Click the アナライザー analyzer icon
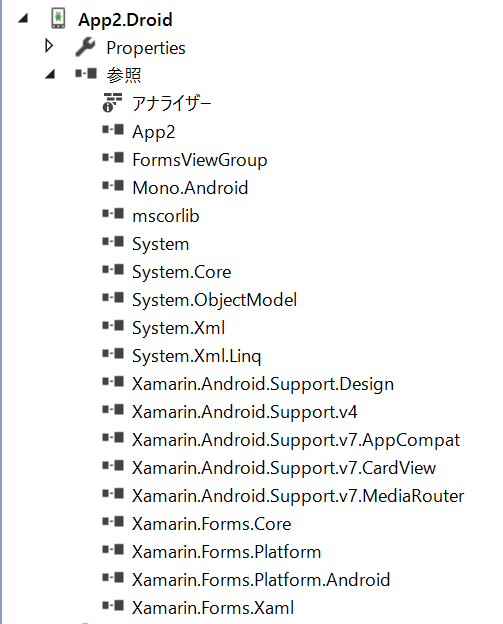The width and height of the screenshot is (503, 624). click(112, 102)
